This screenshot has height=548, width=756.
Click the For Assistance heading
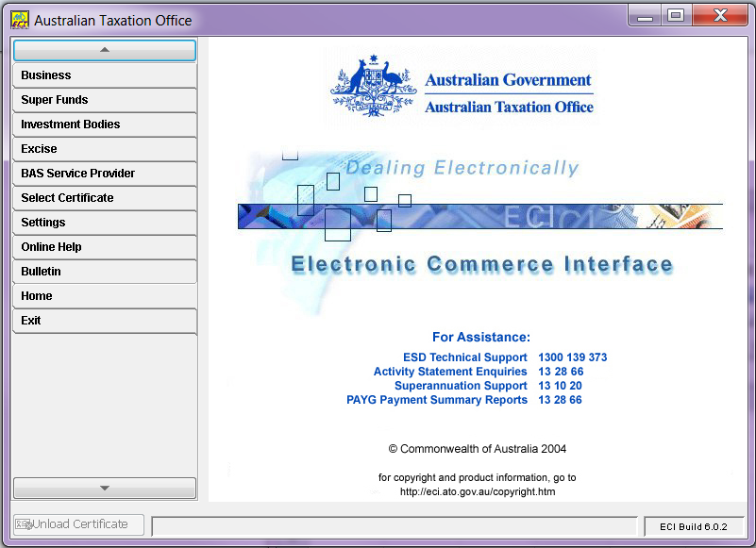tap(481, 337)
